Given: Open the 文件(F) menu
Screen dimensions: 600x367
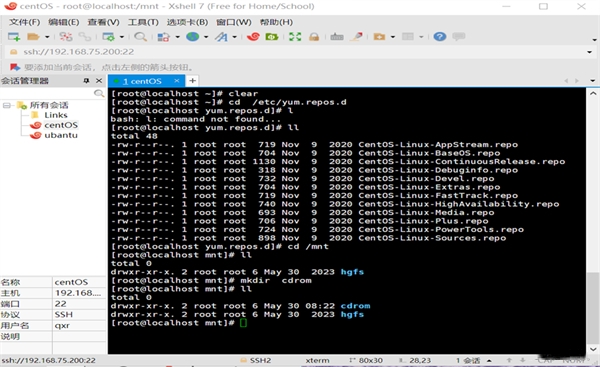Looking at the screenshot, I should pyautogui.click(x=24, y=22).
